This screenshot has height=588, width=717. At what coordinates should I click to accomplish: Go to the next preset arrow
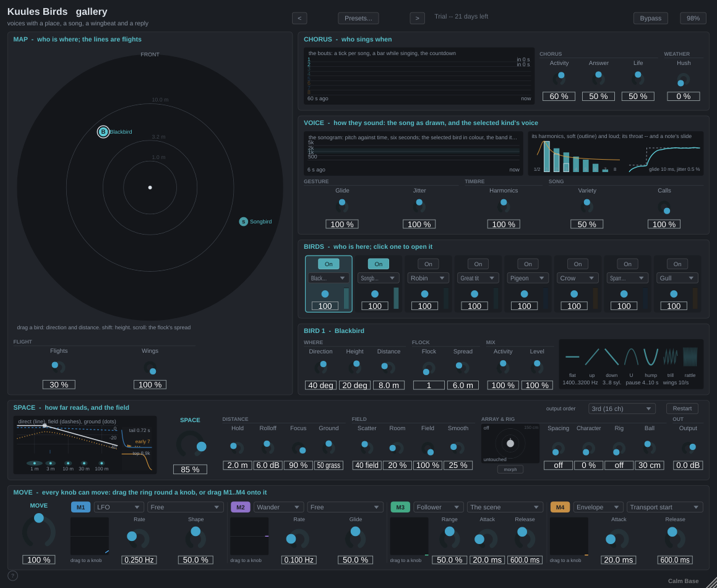click(417, 18)
